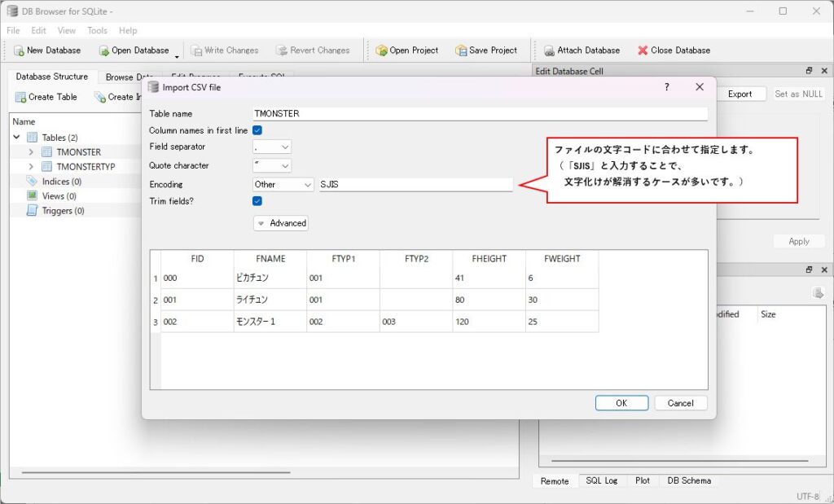
Task: Click the Open Database toolbar icon
Action: coord(103,50)
